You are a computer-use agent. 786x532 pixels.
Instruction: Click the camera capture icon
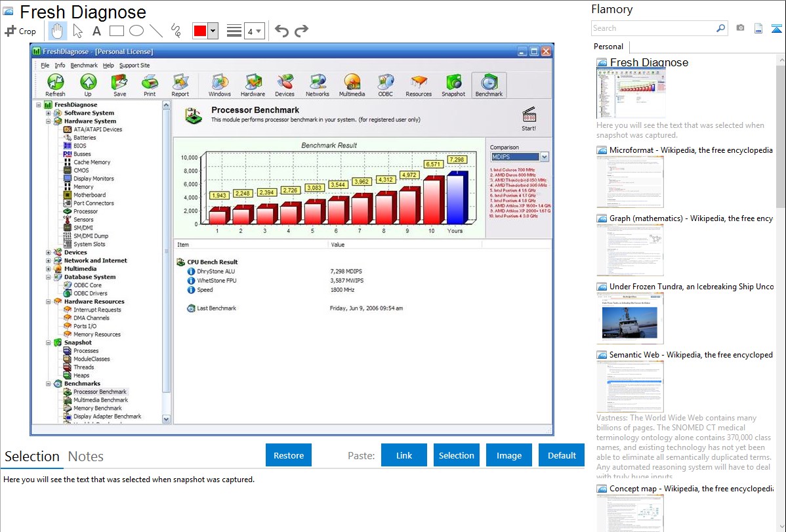[x=740, y=28]
